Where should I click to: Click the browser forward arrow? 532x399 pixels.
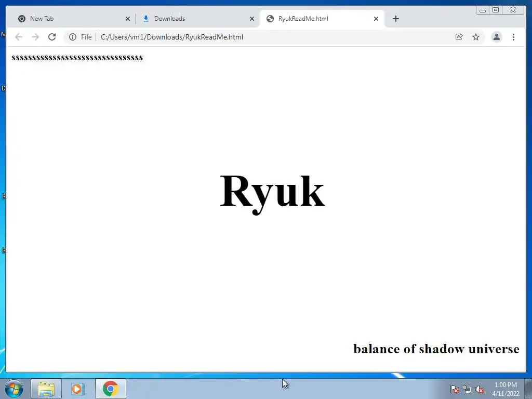click(35, 37)
